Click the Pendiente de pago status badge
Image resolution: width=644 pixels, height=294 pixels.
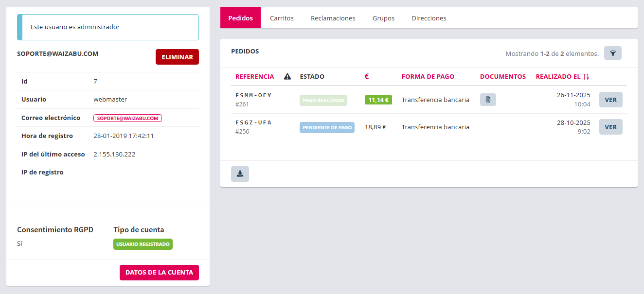[327, 127]
